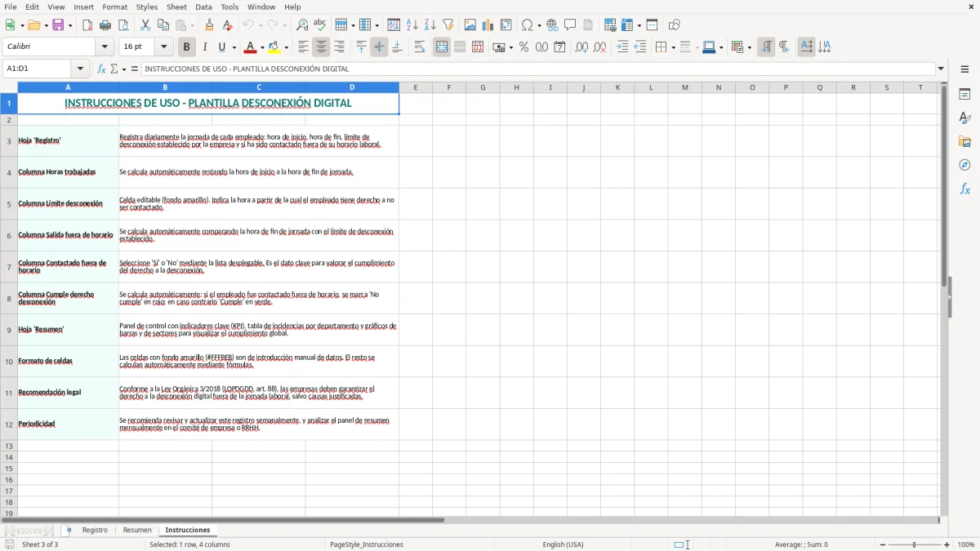Insert Special Character omega icon
980x551 pixels.
(x=527, y=25)
